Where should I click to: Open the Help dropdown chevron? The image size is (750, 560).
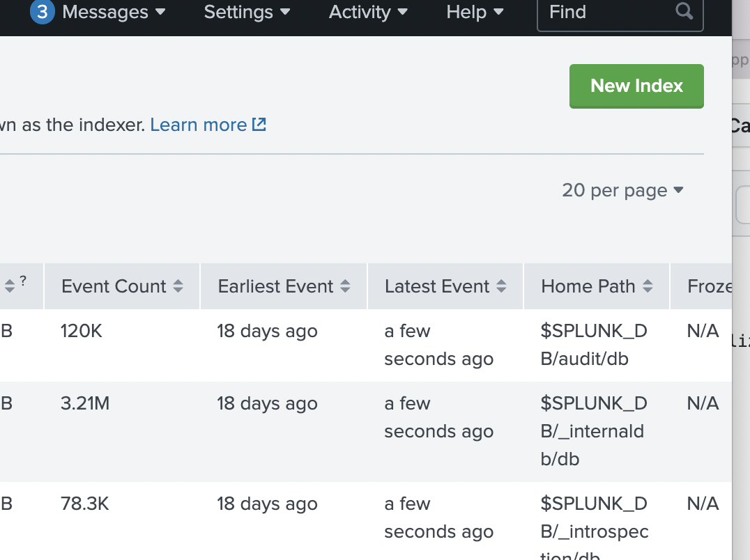tap(499, 12)
